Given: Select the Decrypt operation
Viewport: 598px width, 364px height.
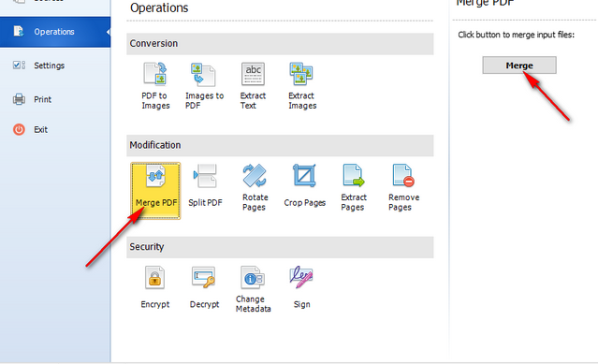Looking at the screenshot, I should [x=204, y=287].
